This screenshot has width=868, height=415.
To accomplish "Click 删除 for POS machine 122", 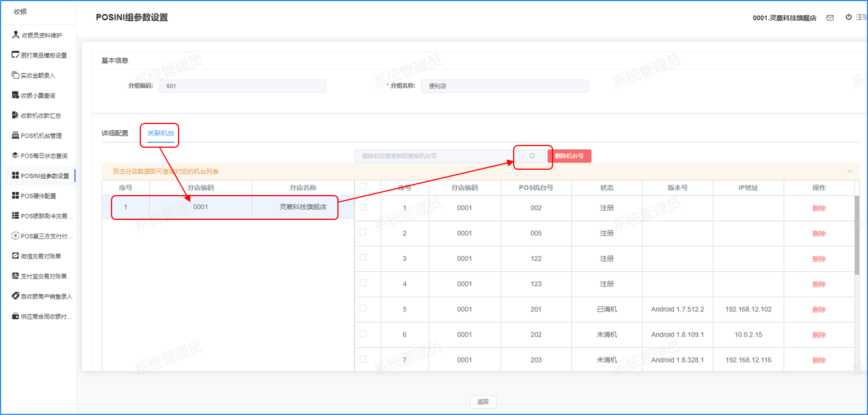I will [819, 259].
